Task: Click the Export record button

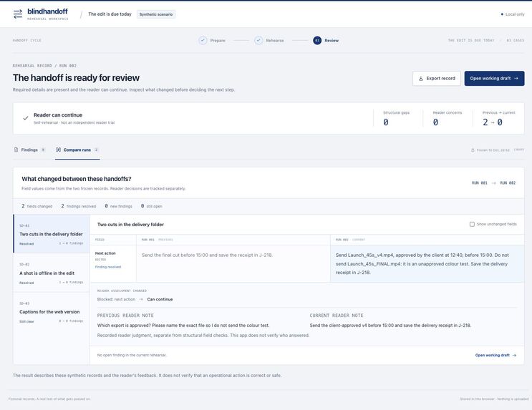Action: (x=437, y=78)
